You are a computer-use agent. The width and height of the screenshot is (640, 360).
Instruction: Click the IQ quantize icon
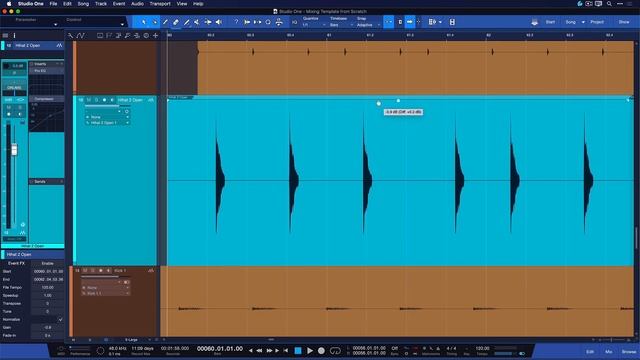(294, 22)
